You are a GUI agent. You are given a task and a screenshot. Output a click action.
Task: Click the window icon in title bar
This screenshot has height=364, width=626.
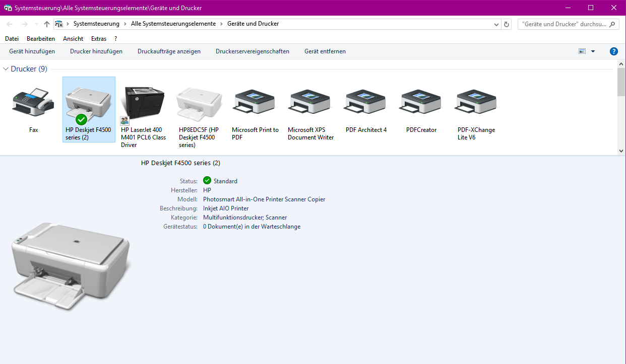tap(8, 8)
